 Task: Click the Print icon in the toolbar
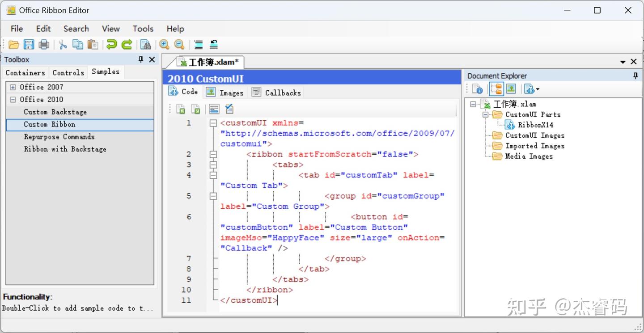coord(43,44)
